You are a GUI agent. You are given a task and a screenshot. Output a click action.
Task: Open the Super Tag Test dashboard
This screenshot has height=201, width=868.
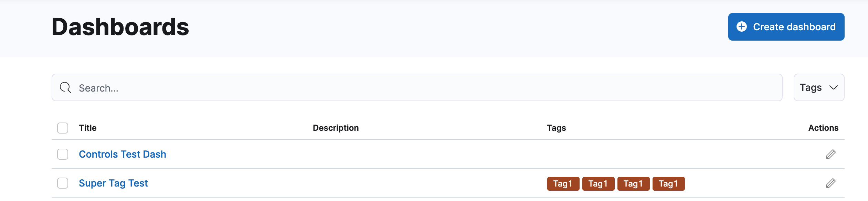pyautogui.click(x=113, y=183)
